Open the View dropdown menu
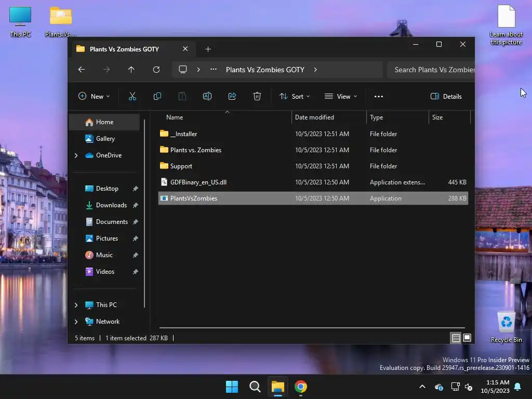The height and width of the screenshot is (399, 532). point(341,96)
